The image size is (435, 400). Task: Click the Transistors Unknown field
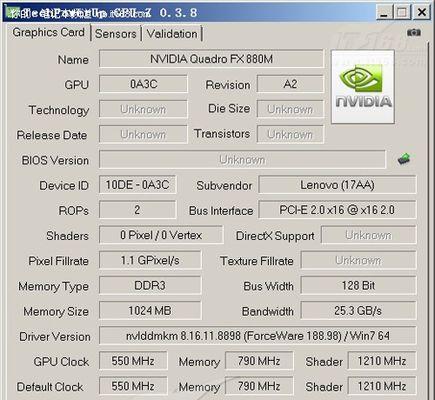coord(290,134)
